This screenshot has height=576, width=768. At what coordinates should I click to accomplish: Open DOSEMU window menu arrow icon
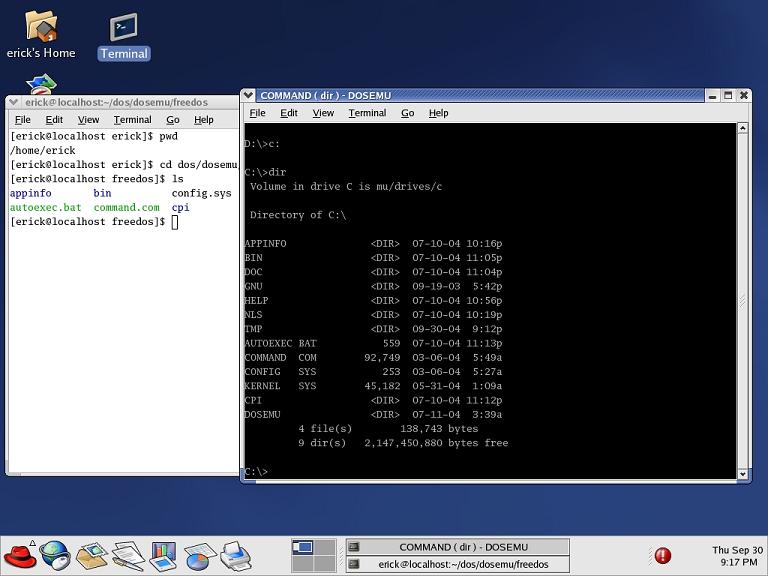coord(248,95)
